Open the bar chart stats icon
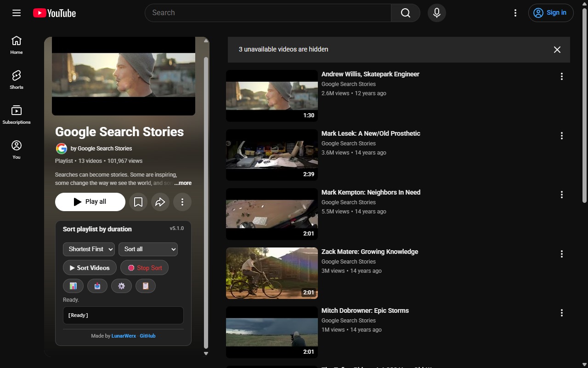Screen dimensions: 588x368 (x=73, y=286)
